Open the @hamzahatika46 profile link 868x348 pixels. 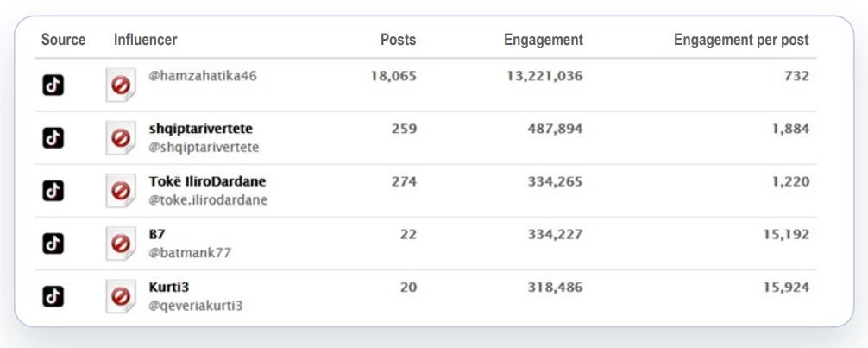pos(203,76)
